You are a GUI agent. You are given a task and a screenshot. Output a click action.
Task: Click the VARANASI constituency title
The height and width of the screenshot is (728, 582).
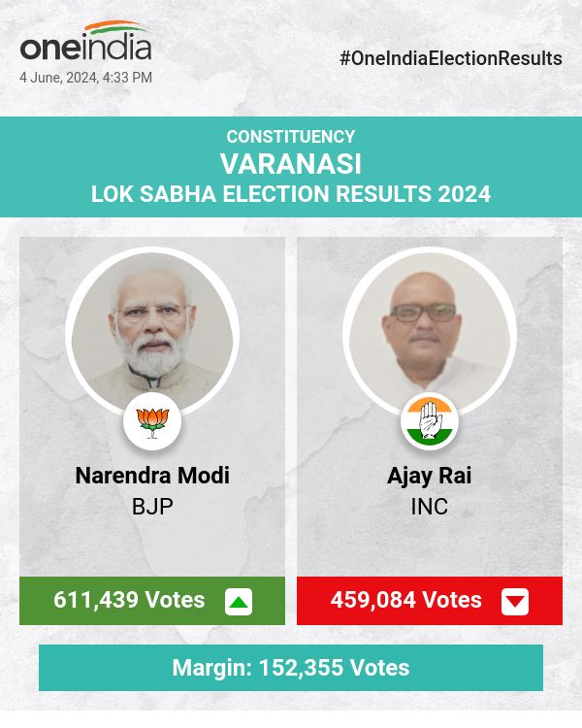click(x=291, y=163)
